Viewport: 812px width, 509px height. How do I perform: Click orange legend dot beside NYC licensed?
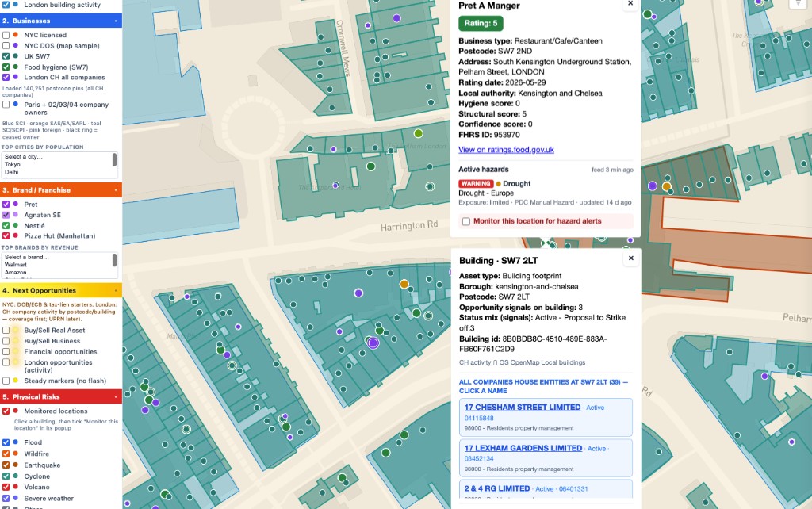coord(16,35)
